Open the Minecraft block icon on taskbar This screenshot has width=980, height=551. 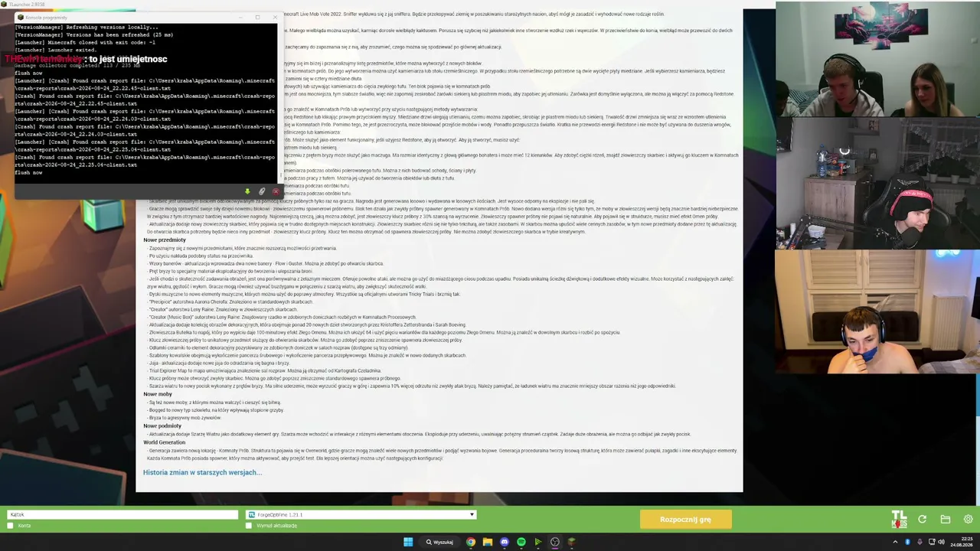(571, 542)
